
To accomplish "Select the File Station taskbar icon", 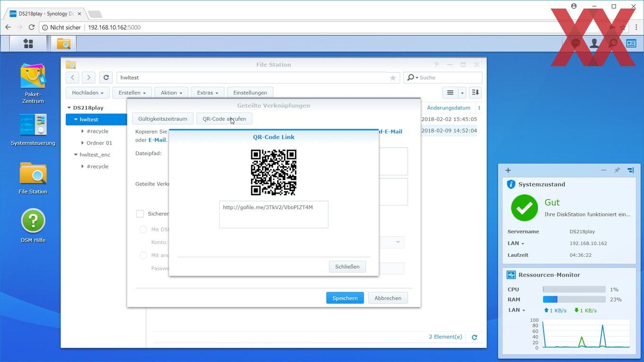I will [x=63, y=44].
